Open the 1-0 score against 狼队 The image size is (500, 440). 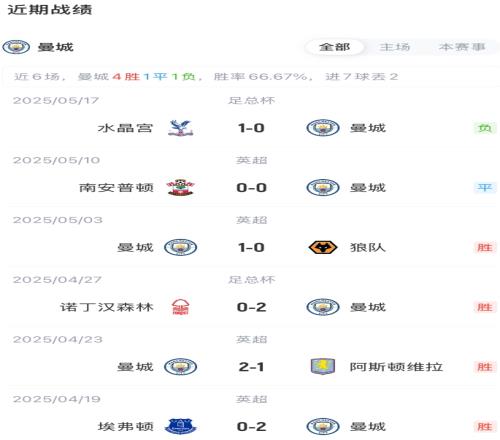coord(251,247)
